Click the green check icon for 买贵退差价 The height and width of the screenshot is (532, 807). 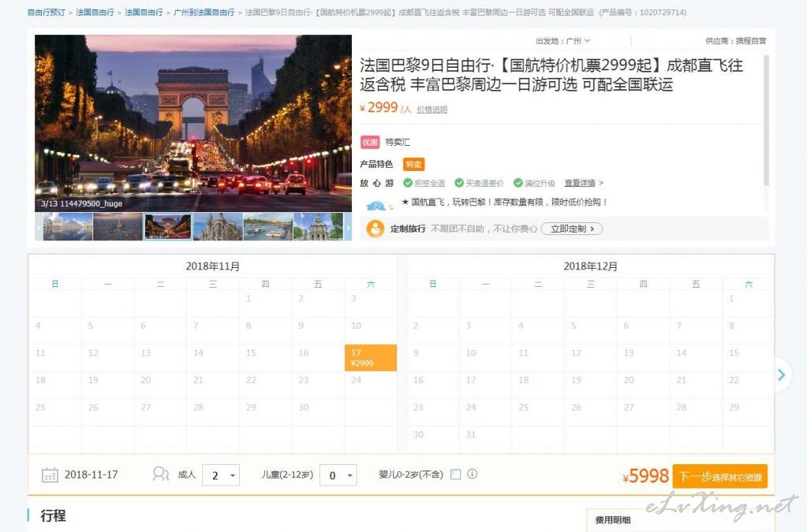pos(459,183)
